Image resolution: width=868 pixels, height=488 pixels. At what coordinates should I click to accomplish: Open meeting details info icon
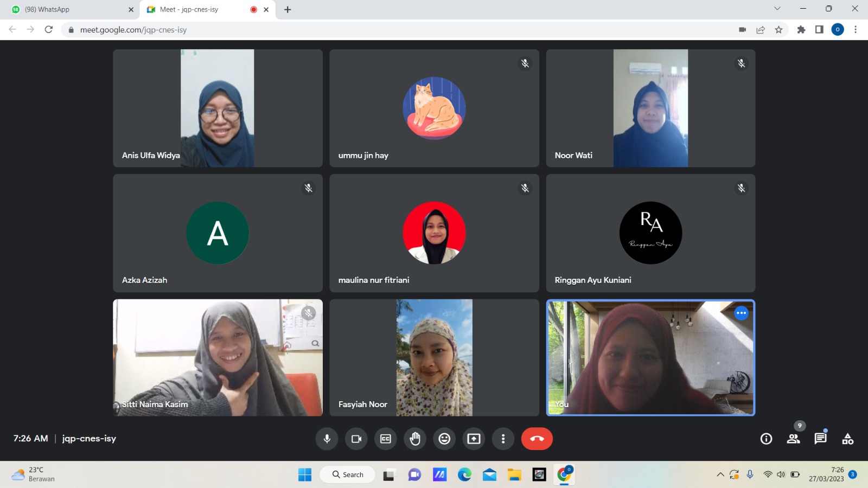tap(766, 439)
